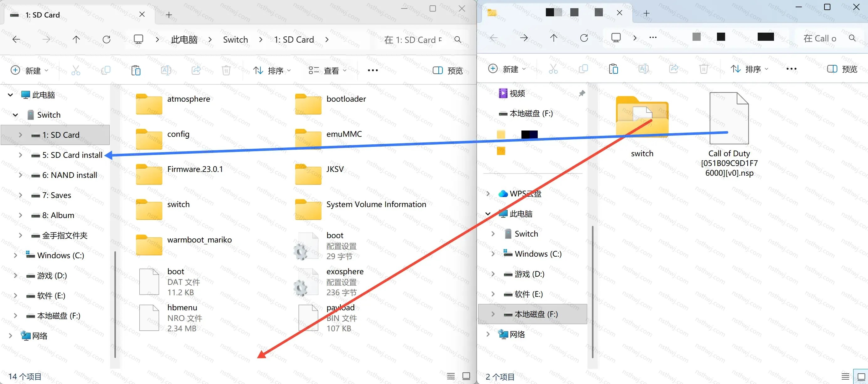The width and height of the screenshot is (868, 384).
Task: Select hbmenu NRO file
Action: point(171,317)
